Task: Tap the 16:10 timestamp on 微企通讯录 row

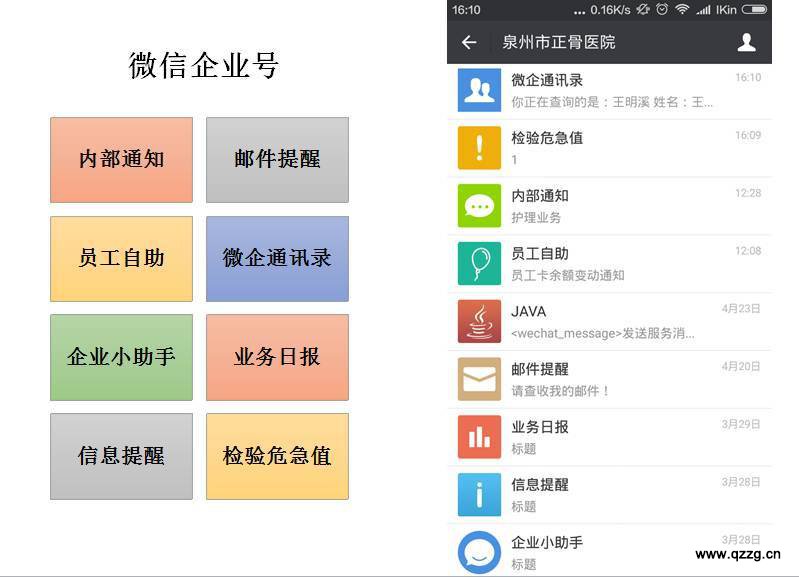Action: pos(748,77)
